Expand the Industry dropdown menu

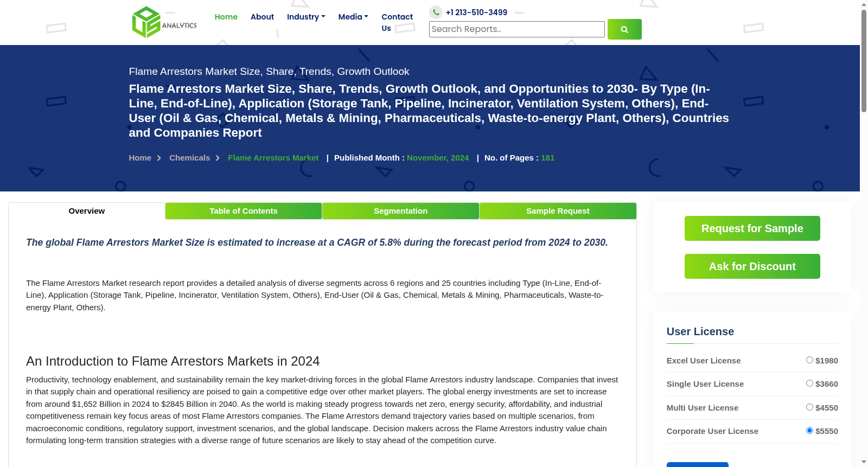[x=306, y=17]
